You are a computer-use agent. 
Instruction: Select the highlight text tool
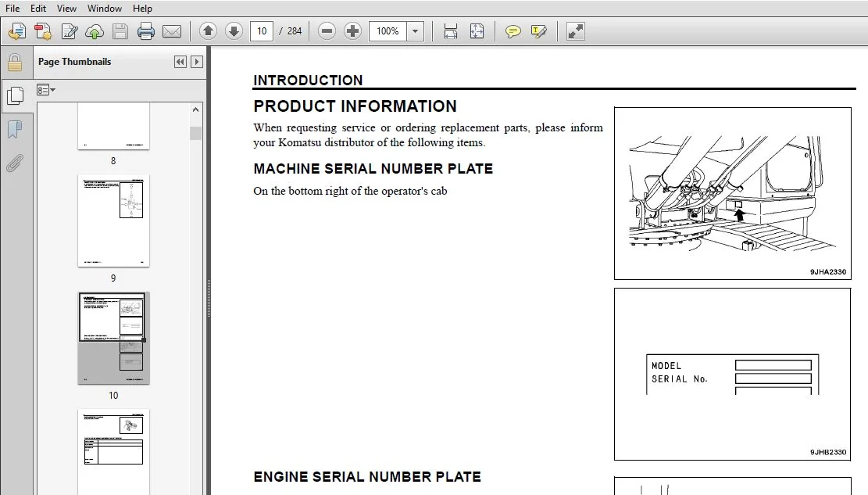[x=538, y=31]
